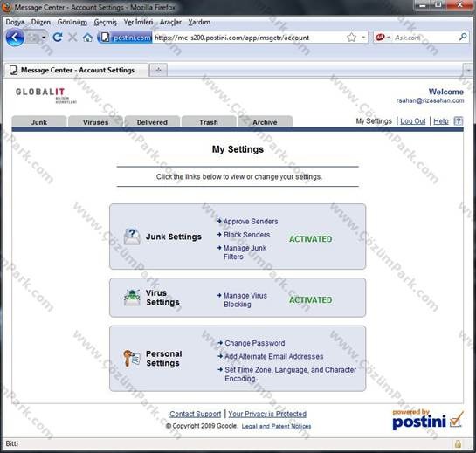The height and width of the screenshot is (453, 476).
Task: Open the Yardım menu
Action: click(199, 22)
